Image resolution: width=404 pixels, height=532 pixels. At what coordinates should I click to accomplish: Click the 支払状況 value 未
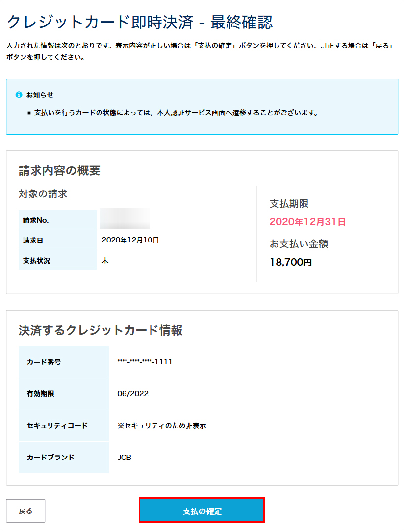pyautogui.click(x=105, y=260)
